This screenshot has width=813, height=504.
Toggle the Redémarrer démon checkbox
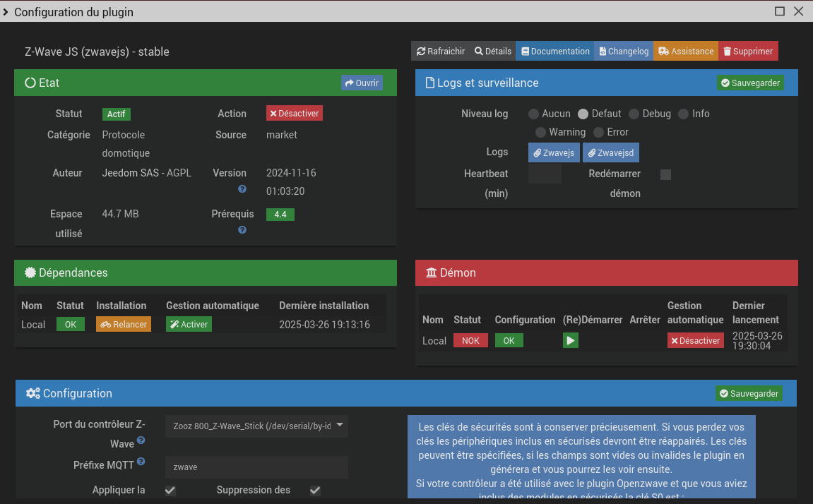[666, 174]
